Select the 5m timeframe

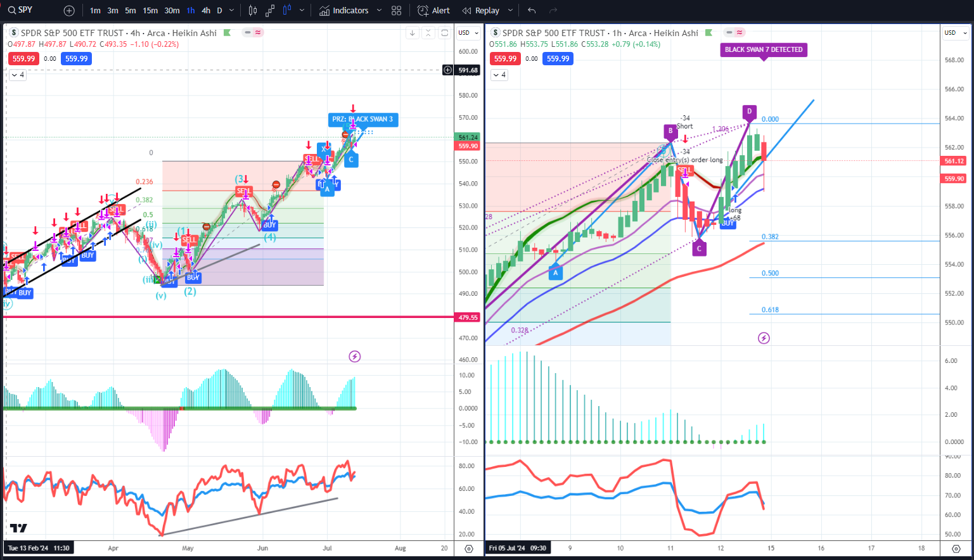coord(131,11)
